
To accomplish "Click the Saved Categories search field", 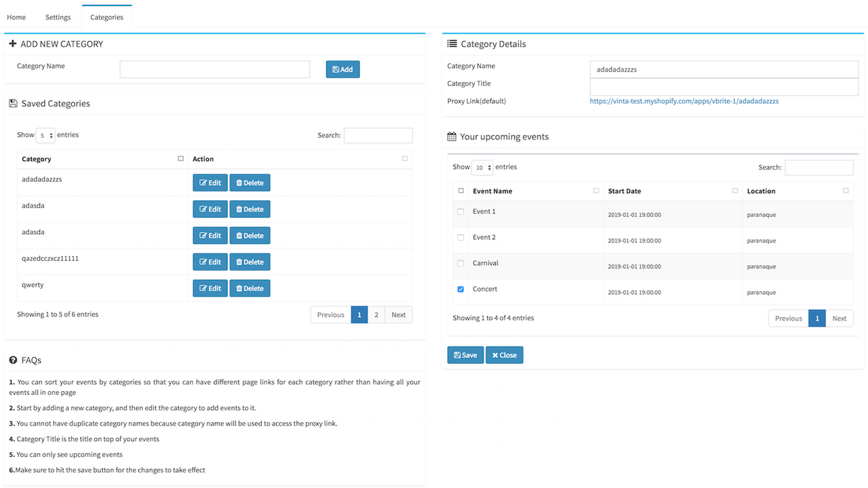I will [x=378, y=136].
